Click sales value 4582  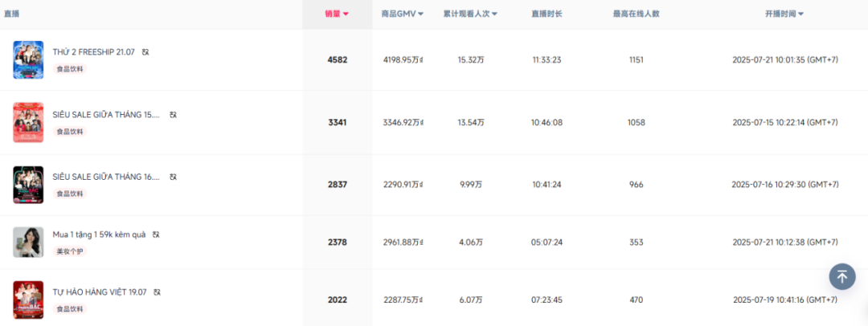pyautogui.click(x=337, y=59)
